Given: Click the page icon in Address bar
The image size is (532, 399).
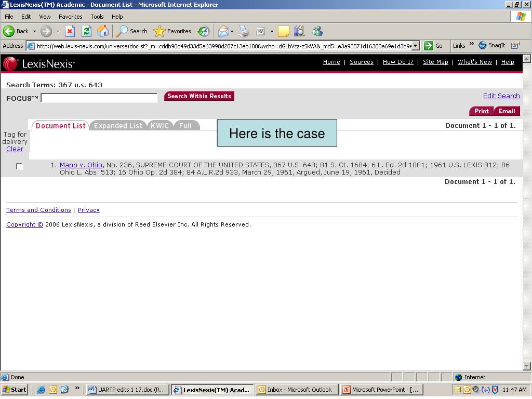Looking at the screenshot, I should click(x=31, y=46).
